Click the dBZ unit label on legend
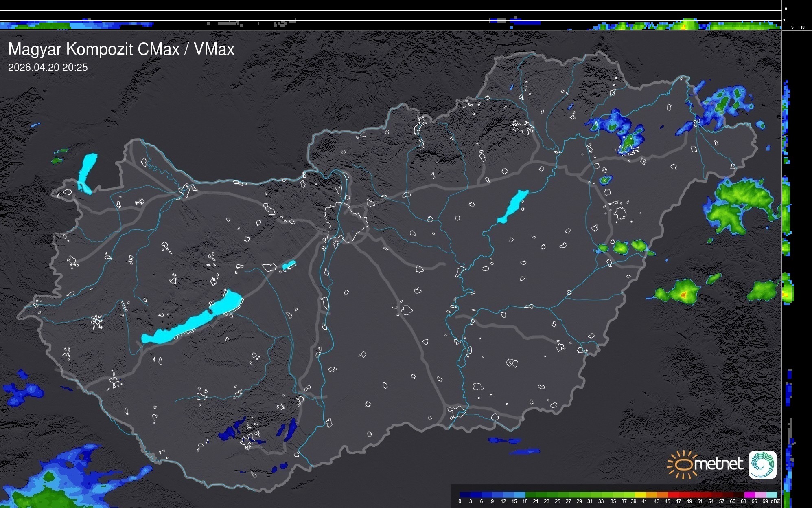The width and height of the screenshot is (812, 508). [x=775, y=501]
